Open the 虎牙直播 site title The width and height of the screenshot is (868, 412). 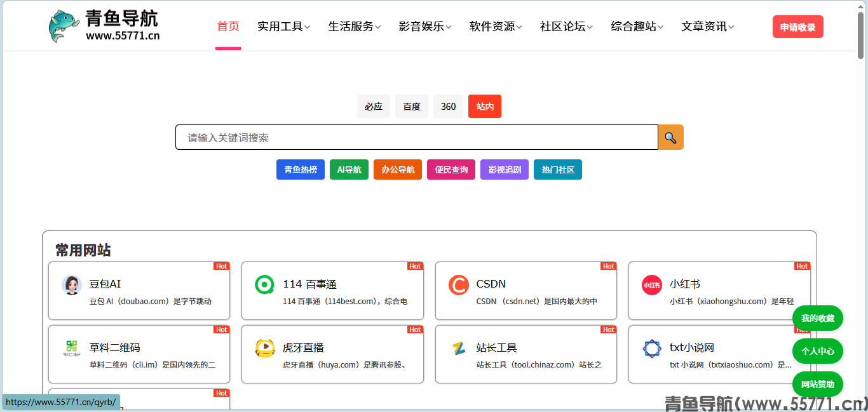(303, 347)
